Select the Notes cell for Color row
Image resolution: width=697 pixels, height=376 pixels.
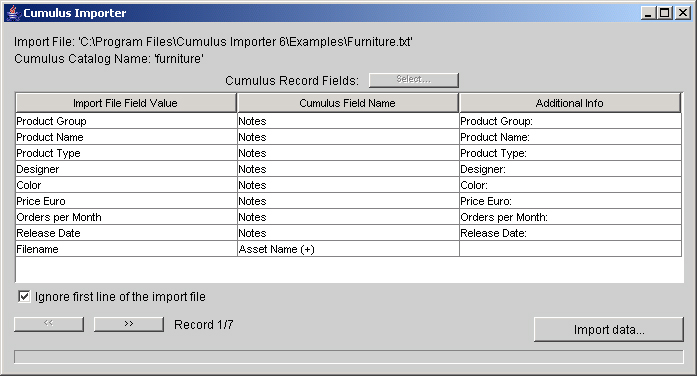(x=348, y=185)
